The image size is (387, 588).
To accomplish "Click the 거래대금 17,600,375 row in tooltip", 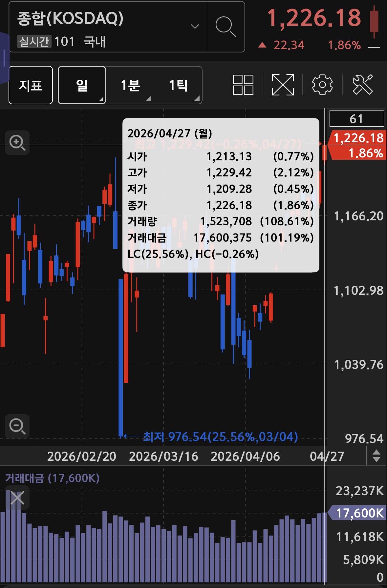I will point(221,238).
